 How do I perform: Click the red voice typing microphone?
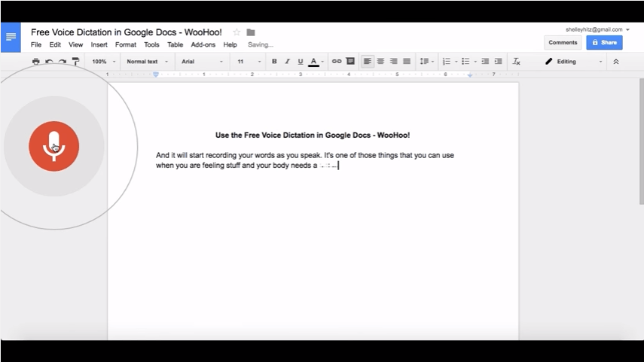pos(53,146)
